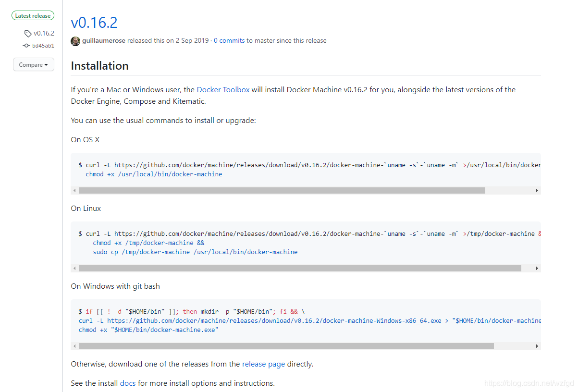Click the 'On OS X' label
The height and width of the screenshot is (392, 578).
click(85, 140)
